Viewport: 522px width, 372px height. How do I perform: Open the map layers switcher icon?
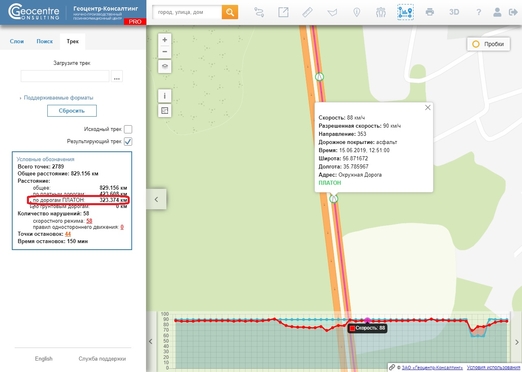pyautogui.click(x=165, y=66)
